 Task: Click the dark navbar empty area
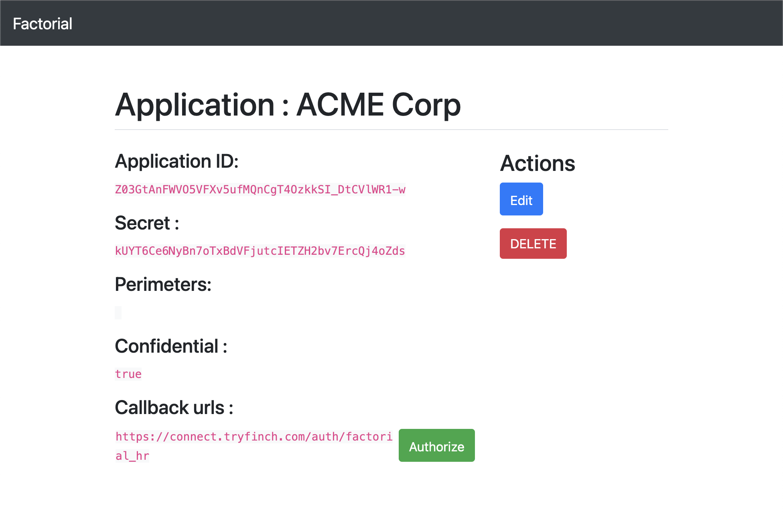click(x=401, y=23)
